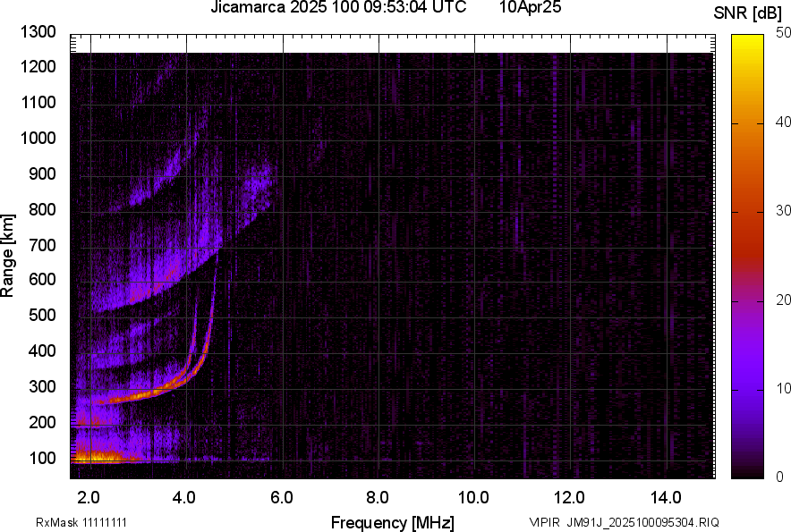Image resolution: width=791 pixels, height=532 pixels.
Task: Click the file name 'JM91J_2025100095304.RIQ'
Action: (642, 522)
